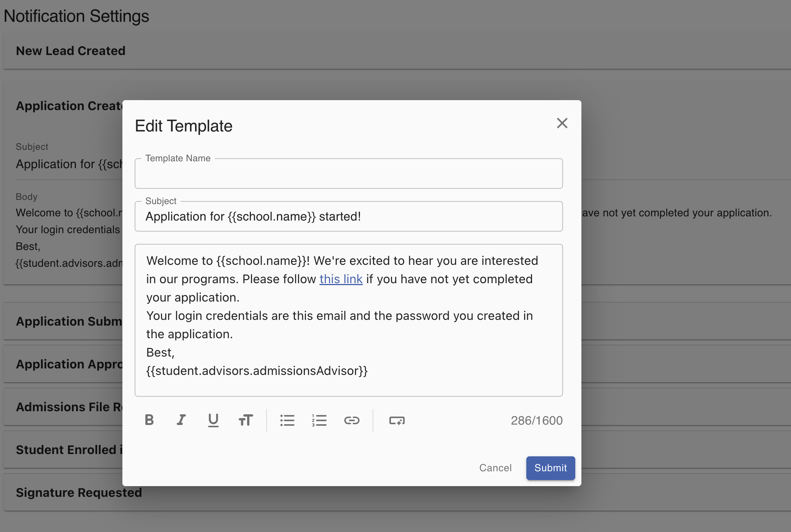Screen dimensions: 791x532
Task: Insert a bulleted list
Action: [x=287, y=420]
